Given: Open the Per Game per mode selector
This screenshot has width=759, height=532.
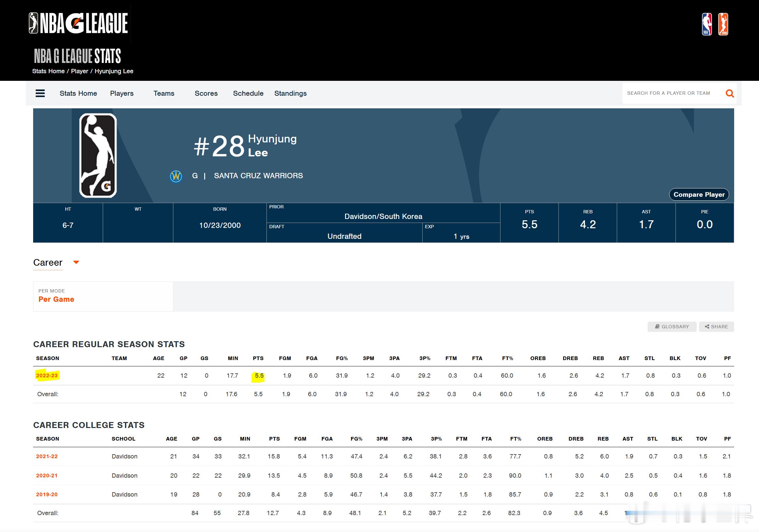Looking at the screenshot, I should click(x=56, y=299).
